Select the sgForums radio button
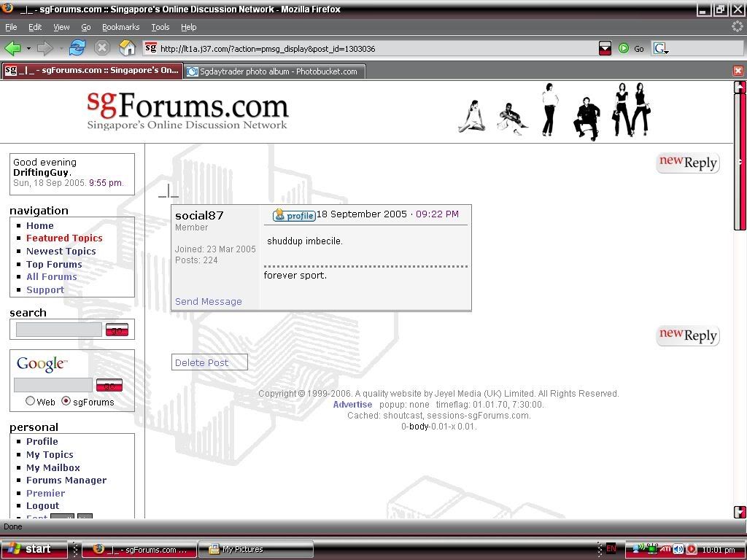This screenshot has height=560, width=747. [x=66, y=401]
